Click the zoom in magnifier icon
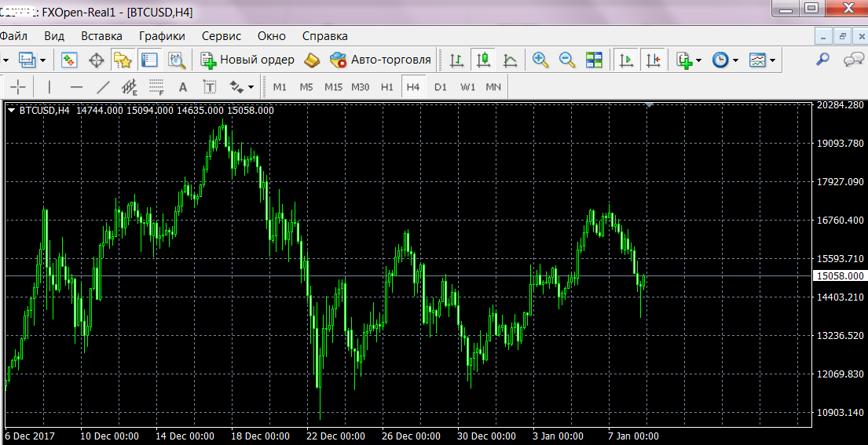 click(540, 60)
